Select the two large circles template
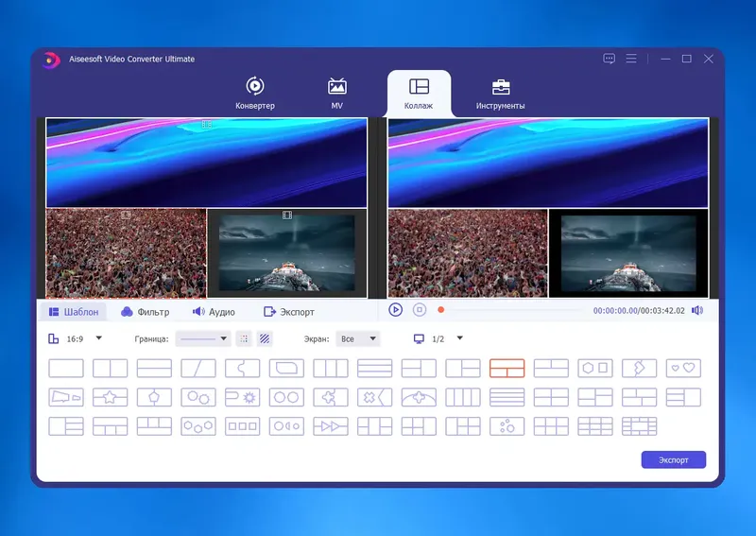Screen dimensions: 756x536 coord(286,398)
